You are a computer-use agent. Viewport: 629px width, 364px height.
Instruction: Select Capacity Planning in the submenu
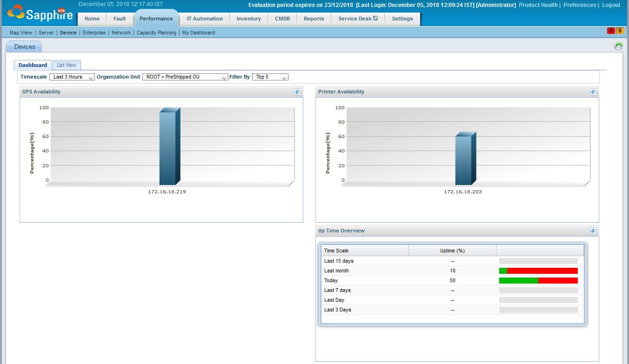coord(156,33)
